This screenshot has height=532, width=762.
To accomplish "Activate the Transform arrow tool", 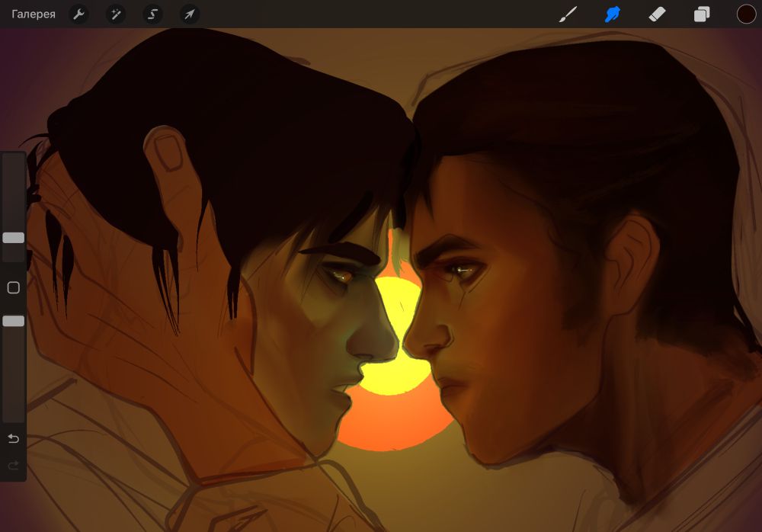I will [190, 14].
